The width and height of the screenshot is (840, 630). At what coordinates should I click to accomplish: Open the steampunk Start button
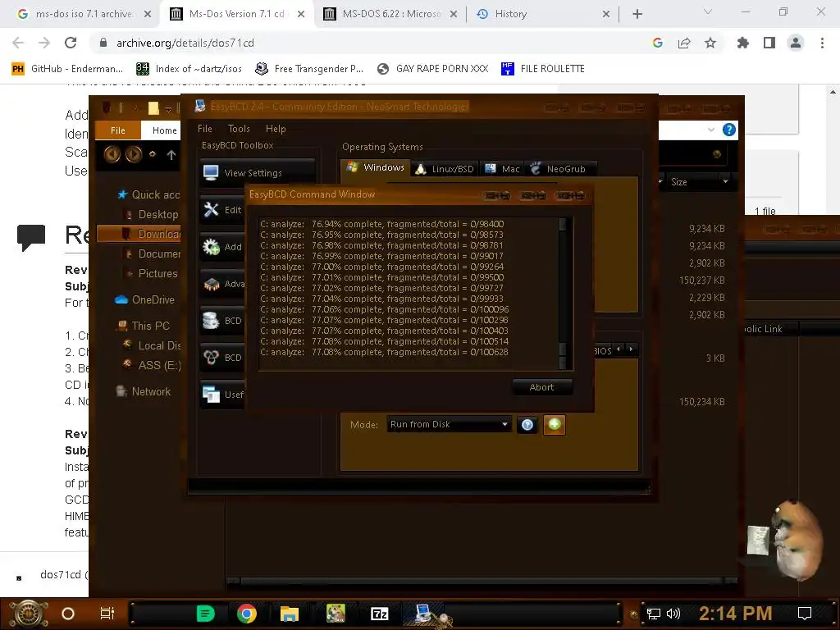click(29, 614)
